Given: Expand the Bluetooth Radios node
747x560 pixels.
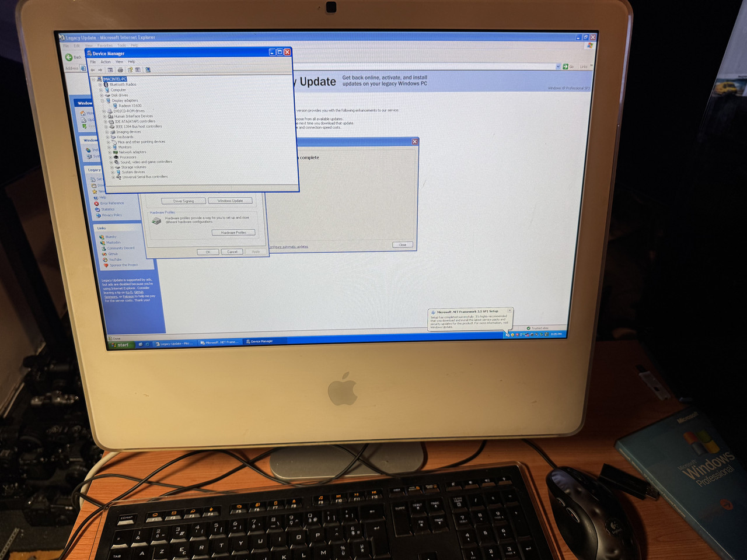Looking at the screenshot, I should (100, 85).
